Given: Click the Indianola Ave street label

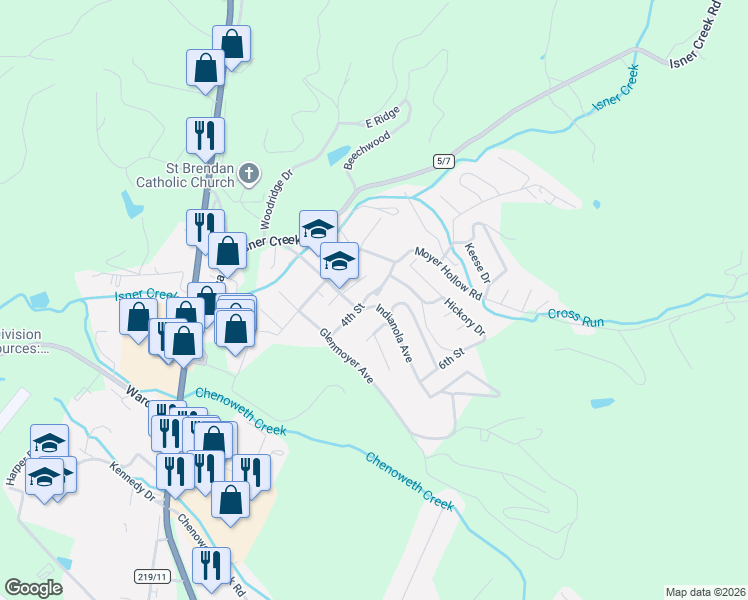Looking at the screenshot, I should coord(394,333).
